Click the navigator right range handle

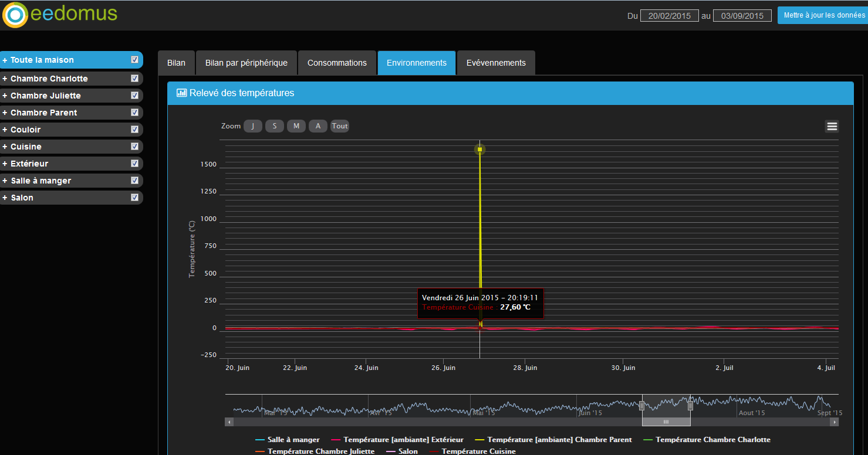click(x=690, y=406)
